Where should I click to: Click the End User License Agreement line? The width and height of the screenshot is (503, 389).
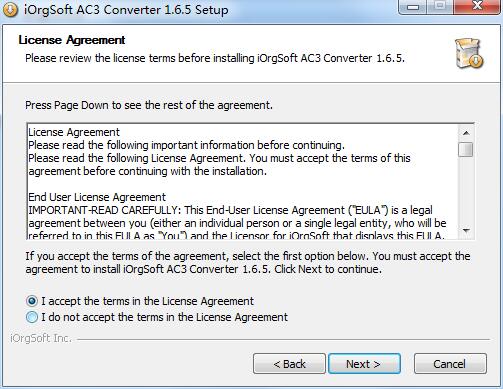point(97,197)
